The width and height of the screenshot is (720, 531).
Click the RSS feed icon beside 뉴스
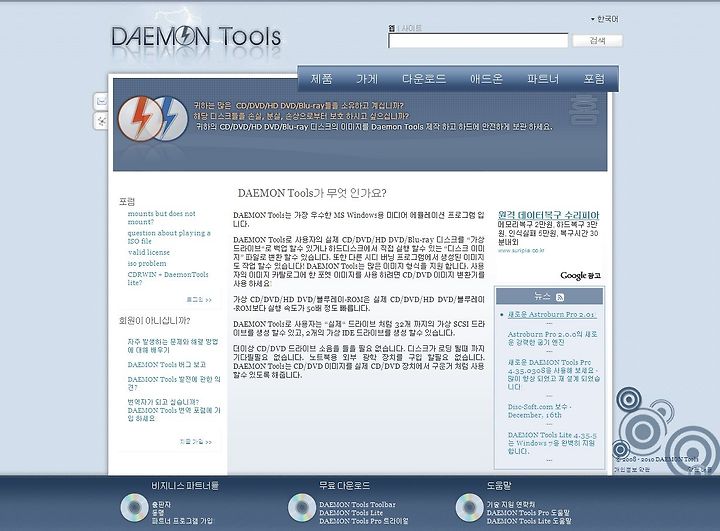click(x=560, y=297)
